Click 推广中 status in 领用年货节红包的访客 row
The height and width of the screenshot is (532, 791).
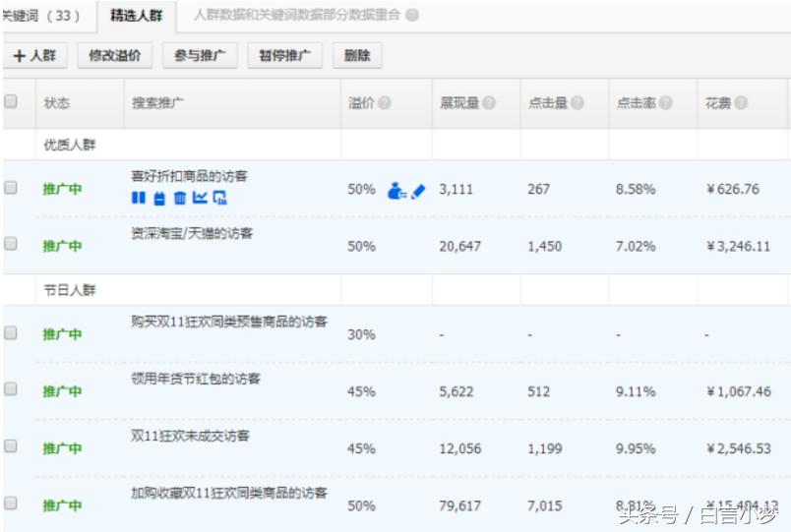(62, 391)
